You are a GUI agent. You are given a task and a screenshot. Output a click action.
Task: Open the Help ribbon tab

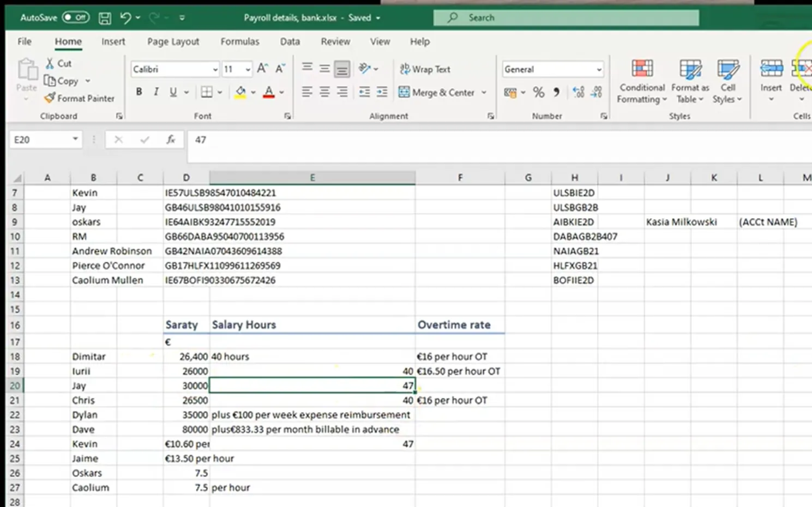coord(420,41)
